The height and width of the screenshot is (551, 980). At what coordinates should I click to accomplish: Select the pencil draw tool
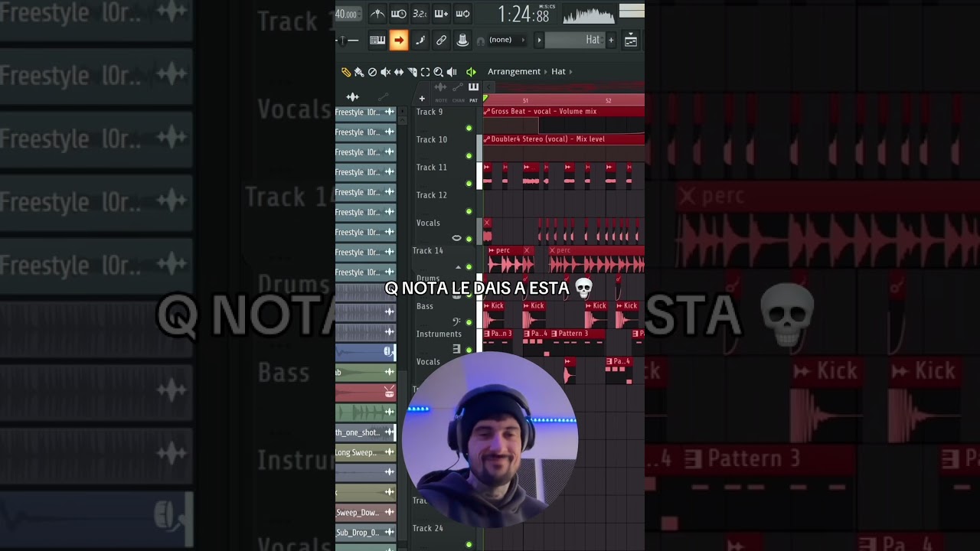coord(346,72)
